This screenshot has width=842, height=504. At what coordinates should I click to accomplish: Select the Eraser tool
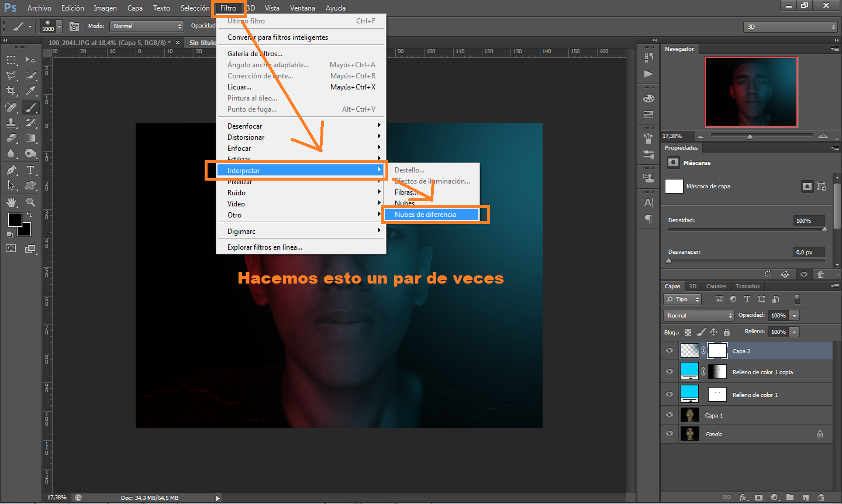click(x=11, y=138)
